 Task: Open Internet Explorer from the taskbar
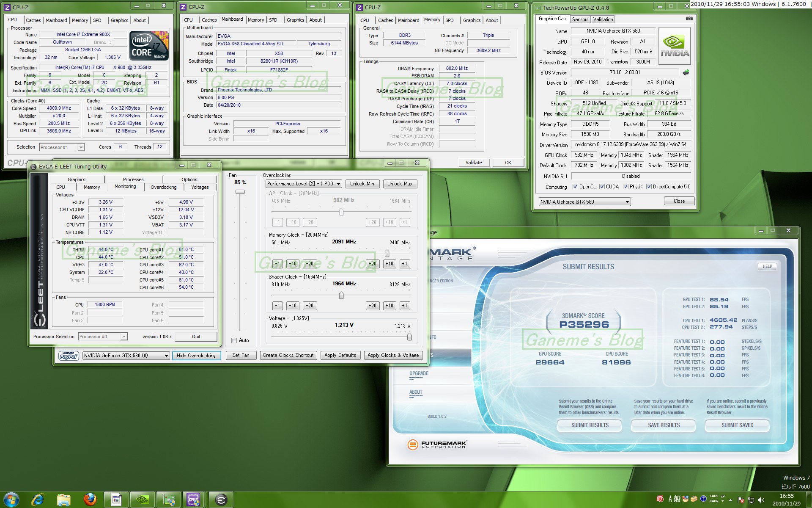tap(38, 500)
